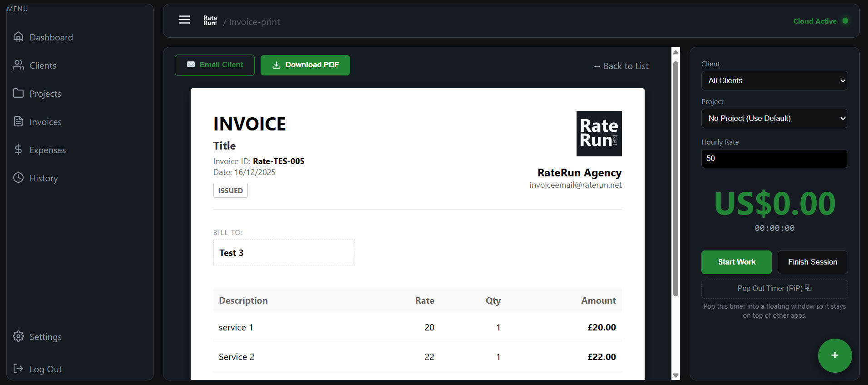Click Pop Out Timer (PiP) button
The image size is (868, 385).
[x=774, y=289]
